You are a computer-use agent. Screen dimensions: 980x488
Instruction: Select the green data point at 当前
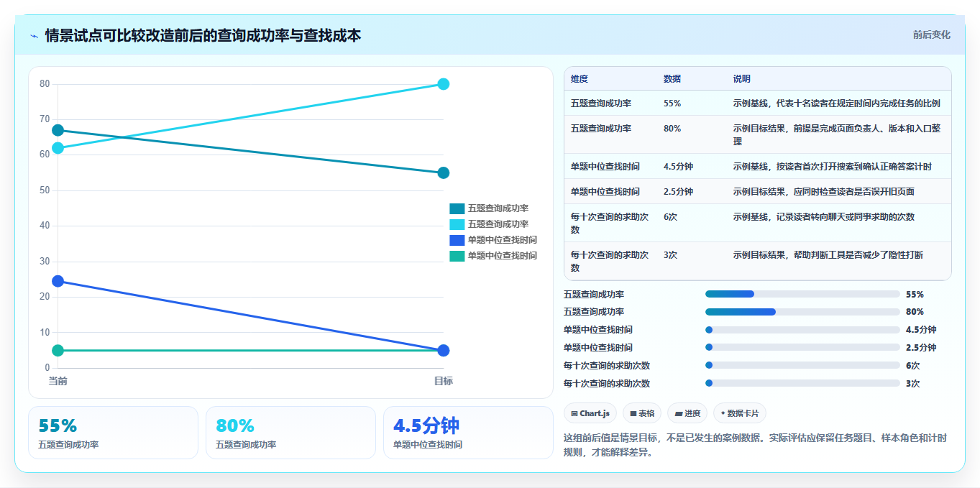(58, 351)
